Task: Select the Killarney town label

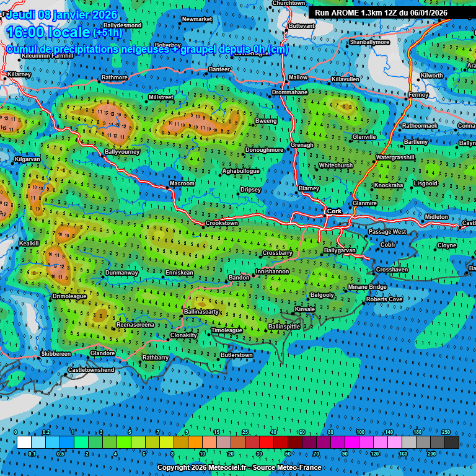Action: click(x=19, y=74)
